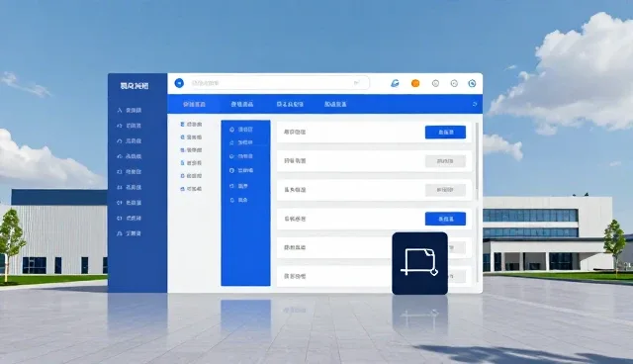Image resolution: width=633 pixels, height=364 pixels.
Task: Select the fourth tab in the blue tab bar
Action: [335, 104]
